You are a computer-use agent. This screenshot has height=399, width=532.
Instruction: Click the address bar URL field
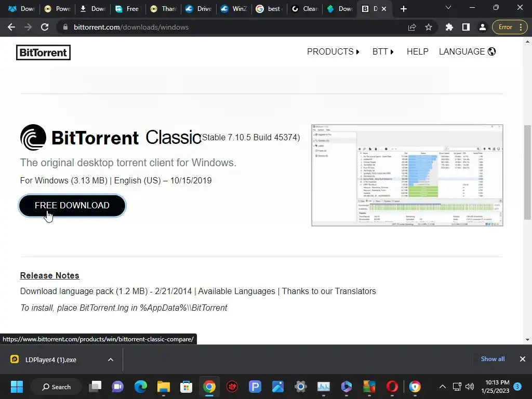pyautogui.click(x=234, y=27)
